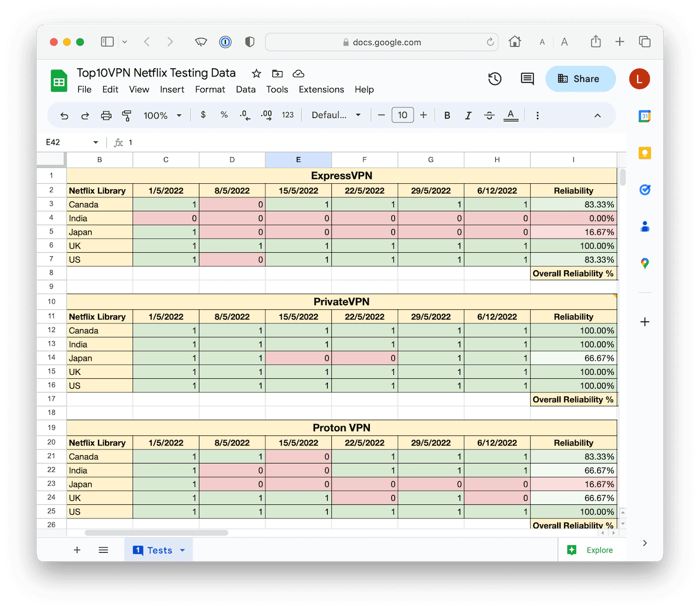Open the View menu

[x=139, y=89]
